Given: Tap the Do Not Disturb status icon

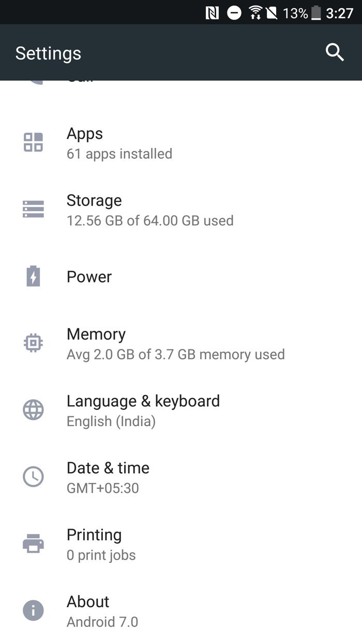Looking at the screenshot, I should point(234,13).
